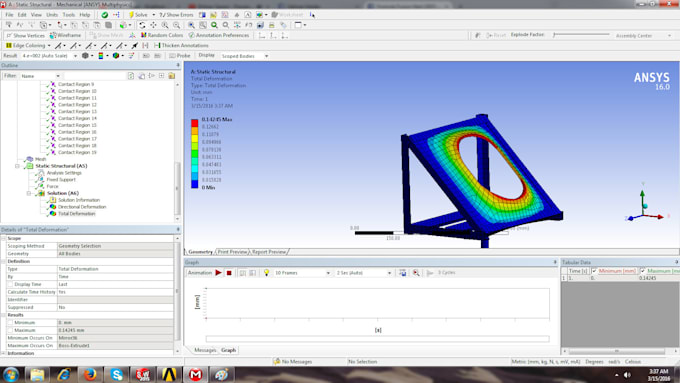Viewport: 680px width, 383px height.
Task: Select Contact Region 19 in outline
Action: [x=77, y=152]
